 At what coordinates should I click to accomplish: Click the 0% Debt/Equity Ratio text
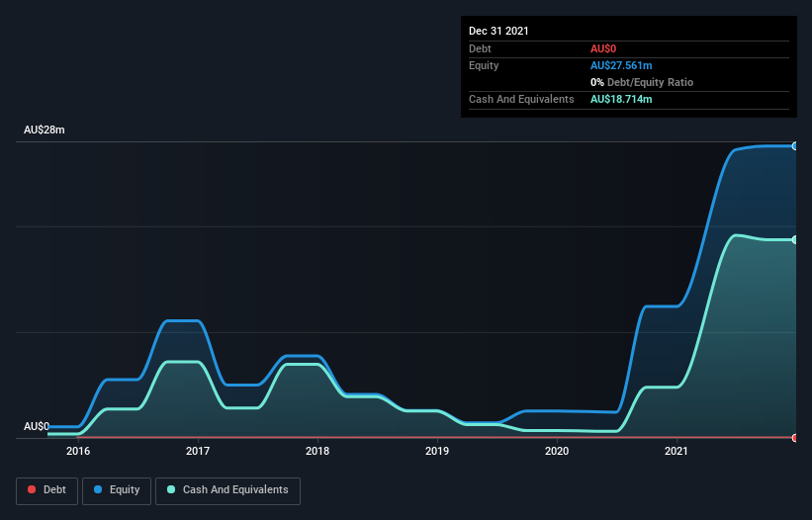click(642, 82)
